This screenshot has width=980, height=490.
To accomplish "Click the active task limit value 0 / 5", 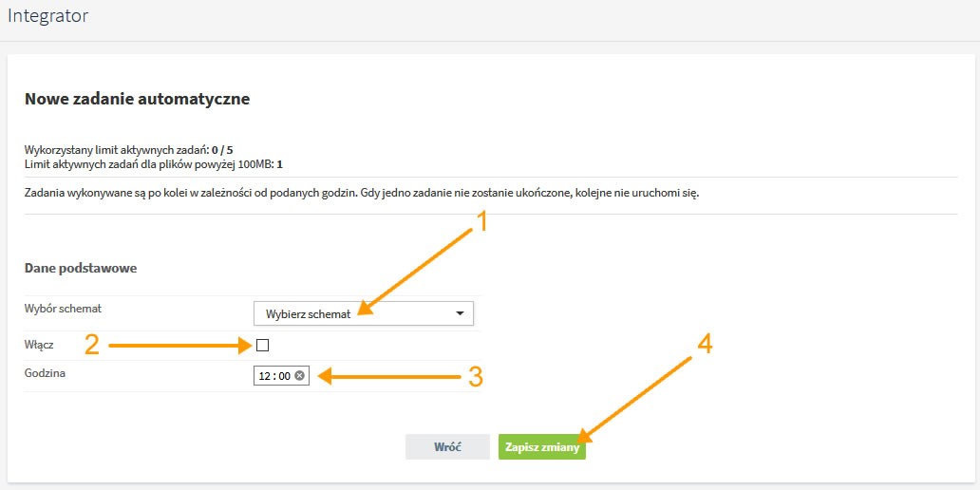I will (x=222, y=150).
